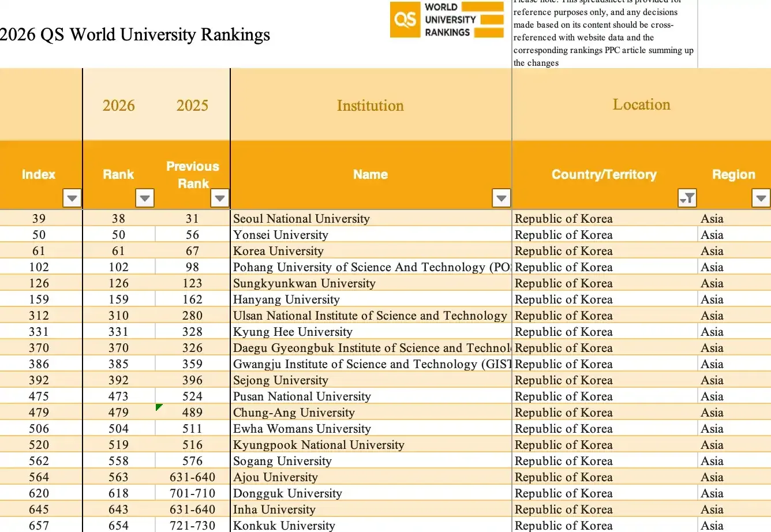Open the Name column filter dropdown

[x=501, y=198]
